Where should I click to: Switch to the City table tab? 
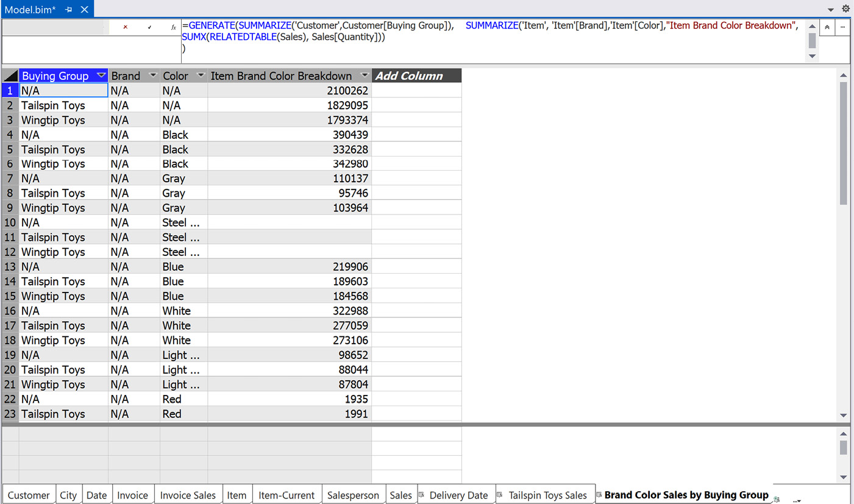point(68,495)
